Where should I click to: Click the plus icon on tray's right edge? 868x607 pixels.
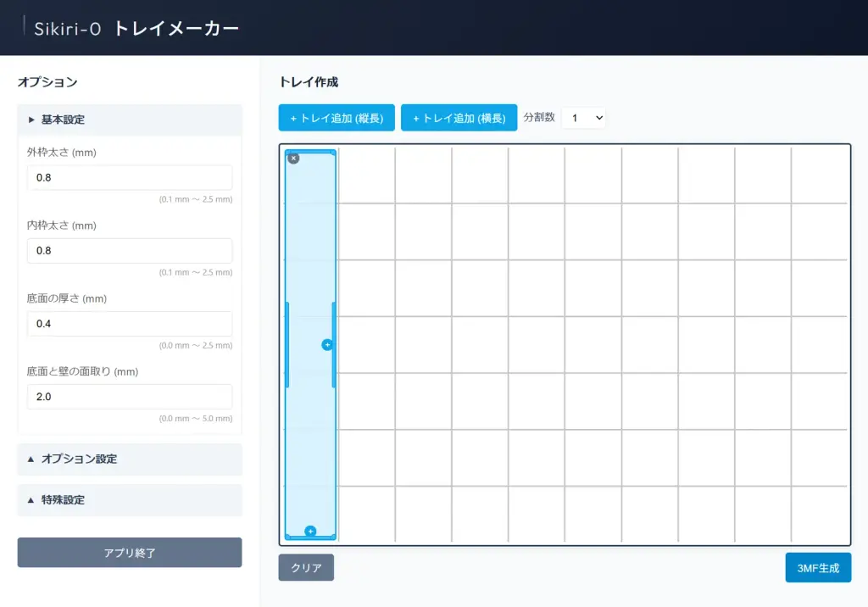click(x=327, y=345)
